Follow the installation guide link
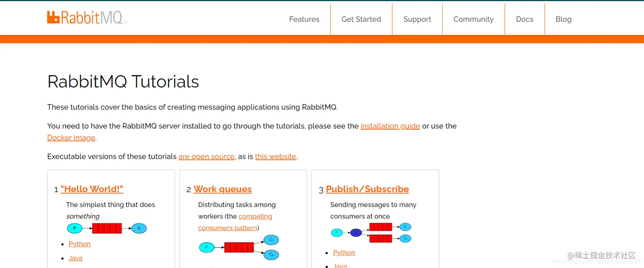The height and width of the screenshot is (268, 644). 390,126
